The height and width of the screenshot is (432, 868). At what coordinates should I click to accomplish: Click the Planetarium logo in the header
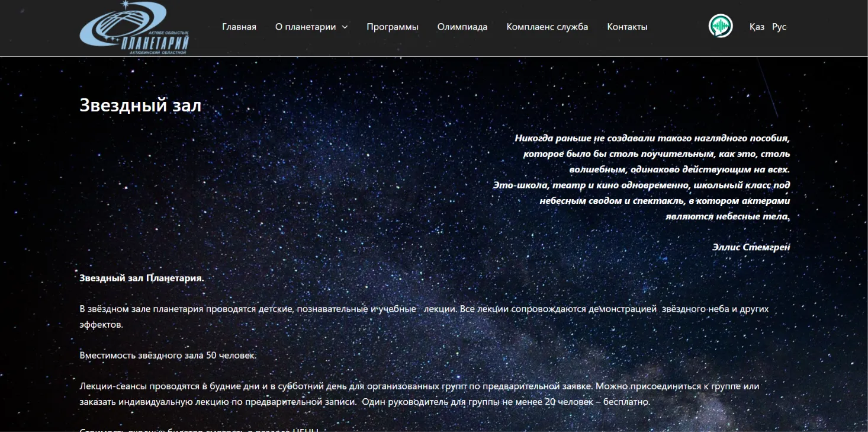click(134, 28)
